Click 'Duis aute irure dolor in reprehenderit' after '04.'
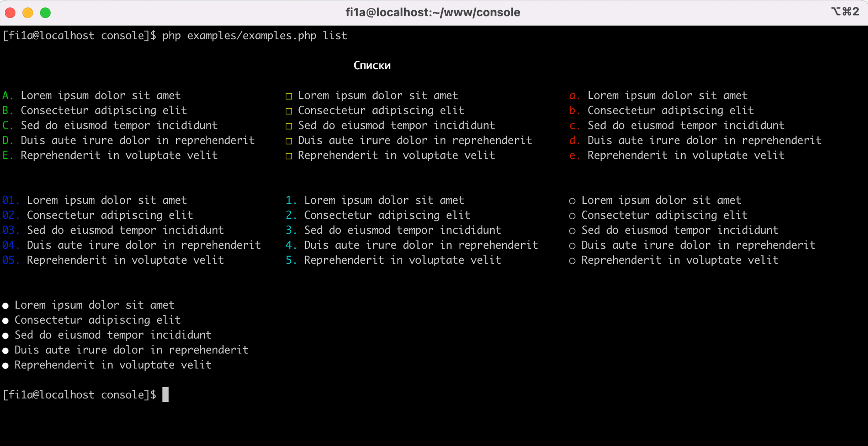This screenshot has height=446, width=868. (x=144, y=245)
